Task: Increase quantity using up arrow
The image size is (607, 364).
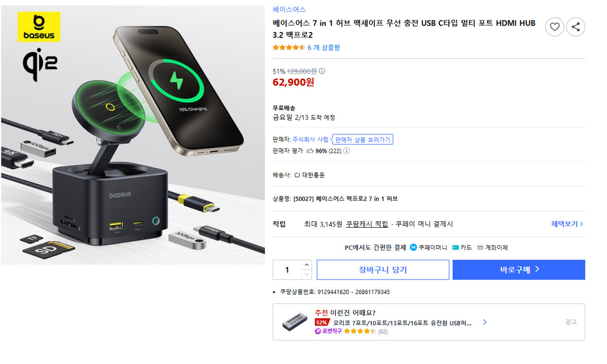Action: coord(307,265)
